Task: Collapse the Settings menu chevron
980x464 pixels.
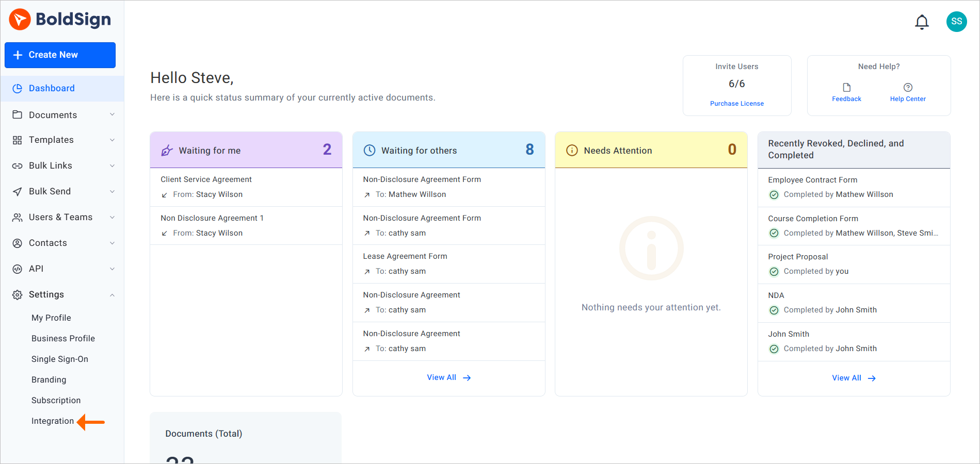Action: pos(112,295)
